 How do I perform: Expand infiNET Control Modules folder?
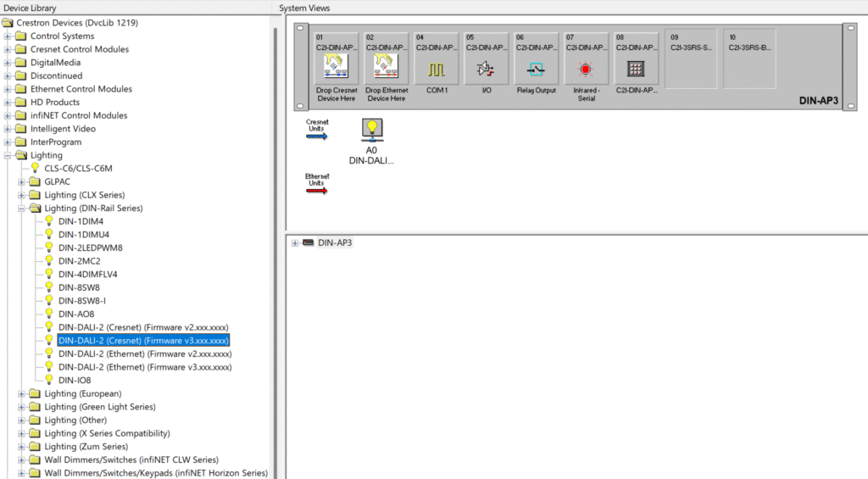pos(7,116)
